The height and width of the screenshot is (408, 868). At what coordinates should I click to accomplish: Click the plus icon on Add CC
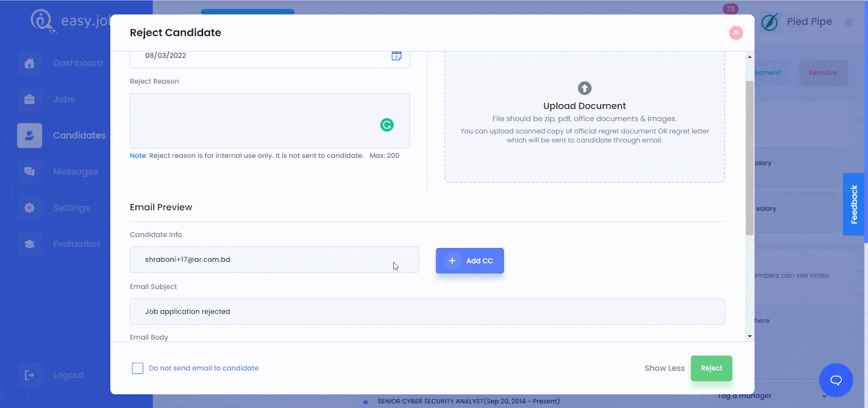click(452, 261)
